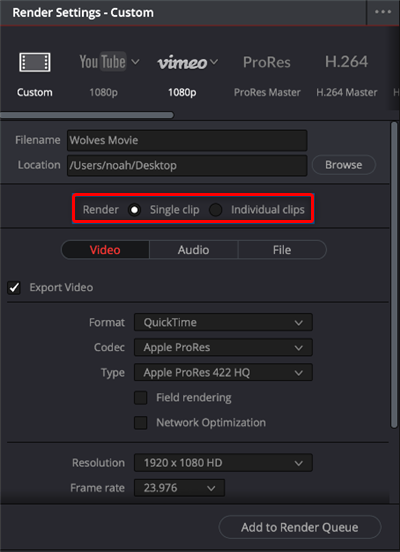Click the 1080p label under Vimeo
This screenshot has height=552, width=400.
182,93
